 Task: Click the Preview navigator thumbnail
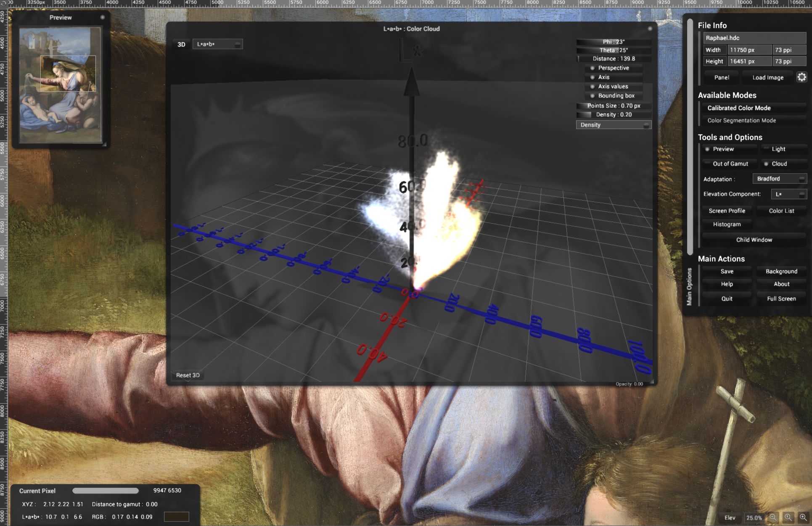coord(61,84)
